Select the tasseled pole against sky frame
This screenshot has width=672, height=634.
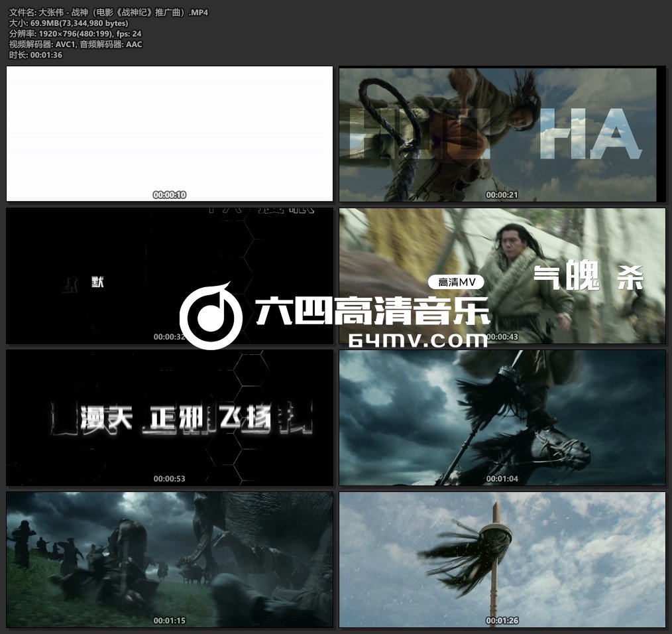coord(502,559)
